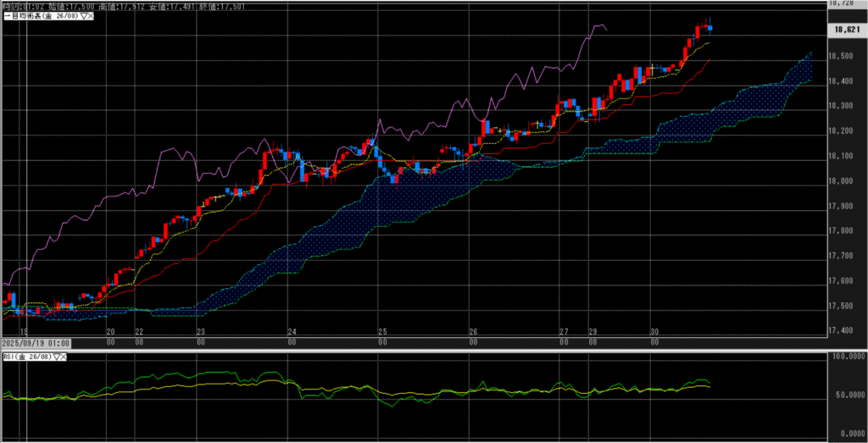Open the RSI indicator dropdown triangle
The image size is (868, 443).
click(x=56, y=358)
